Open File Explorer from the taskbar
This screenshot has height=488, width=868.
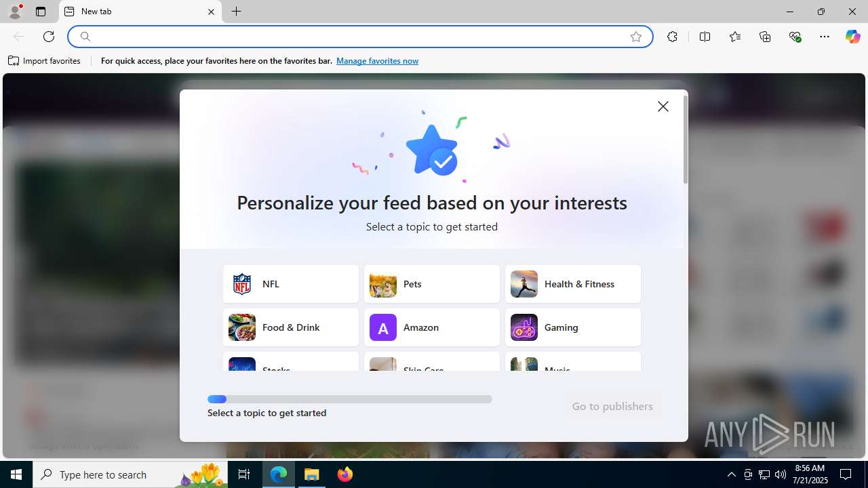(x=312, y=474)
